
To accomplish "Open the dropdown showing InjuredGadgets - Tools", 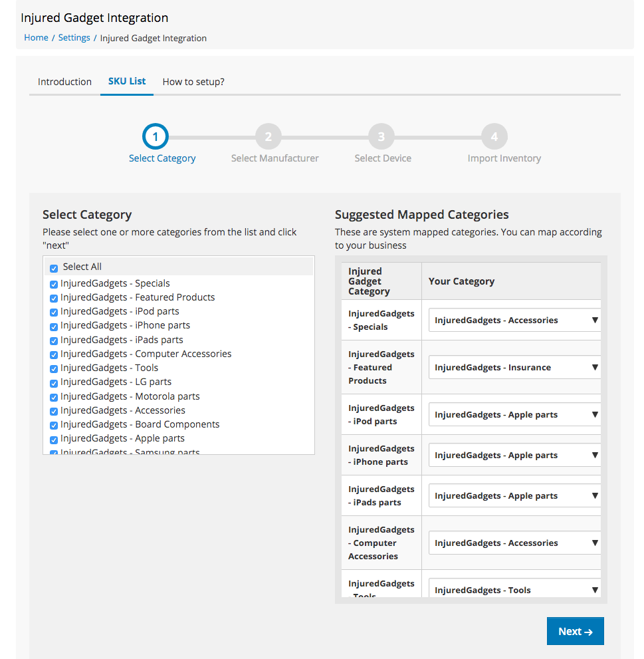I will click(x=514, y=589).
